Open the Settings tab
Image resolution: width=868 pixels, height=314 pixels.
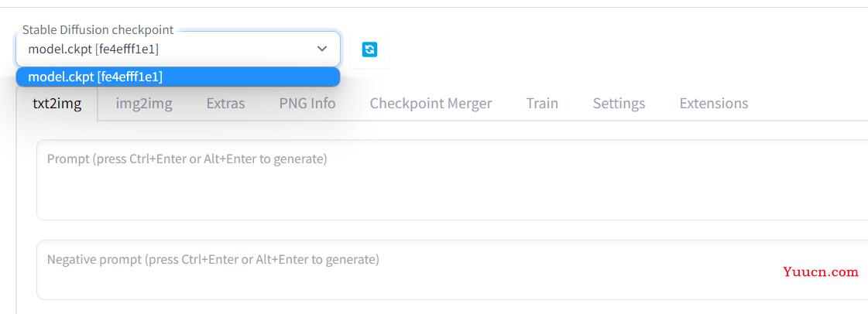click(x=619, y=104)
